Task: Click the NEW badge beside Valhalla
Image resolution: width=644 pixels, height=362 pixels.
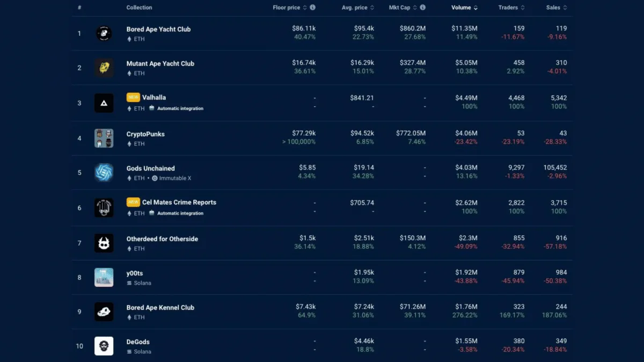Action: (133, 97)
